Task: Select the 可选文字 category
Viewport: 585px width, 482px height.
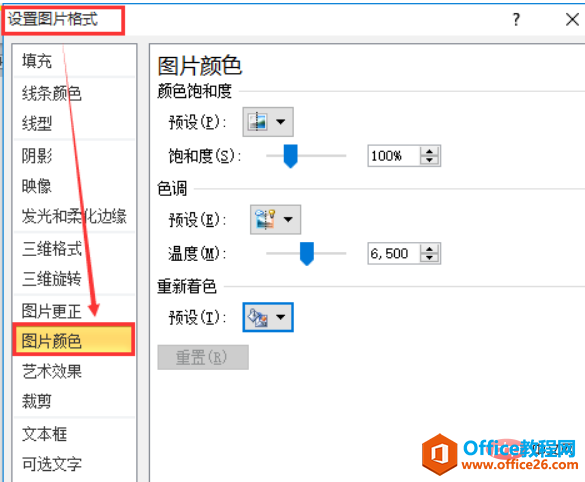Action: coord(74,464)
